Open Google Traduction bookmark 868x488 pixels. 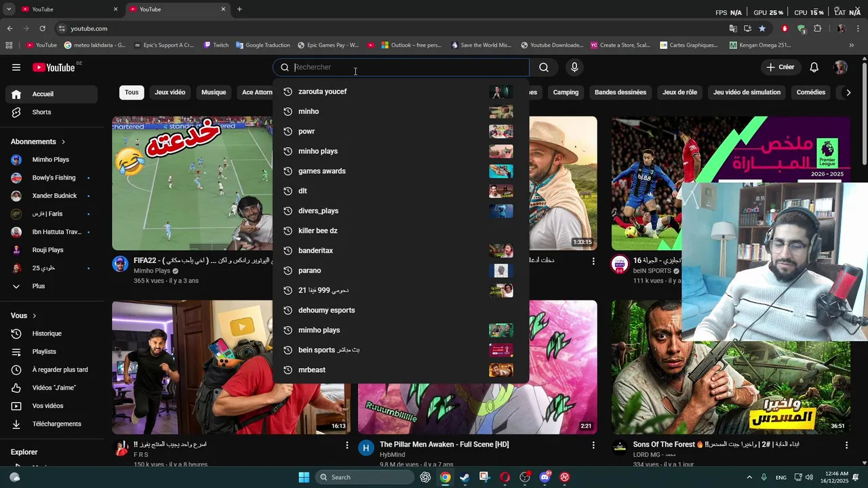(263, 45)
